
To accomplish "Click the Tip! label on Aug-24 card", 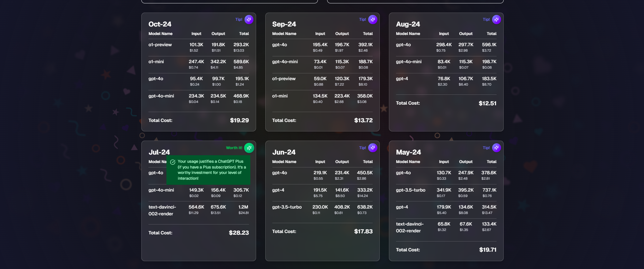I will (x=486, y=19).
